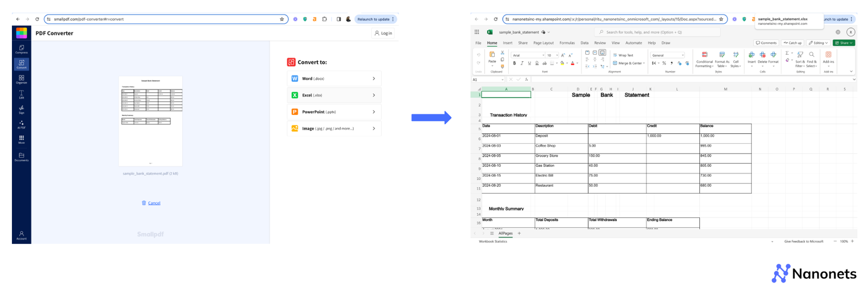
Task: Select the Organize tool in sidebar
Action: pyautogui.click(x=21, y=79)
